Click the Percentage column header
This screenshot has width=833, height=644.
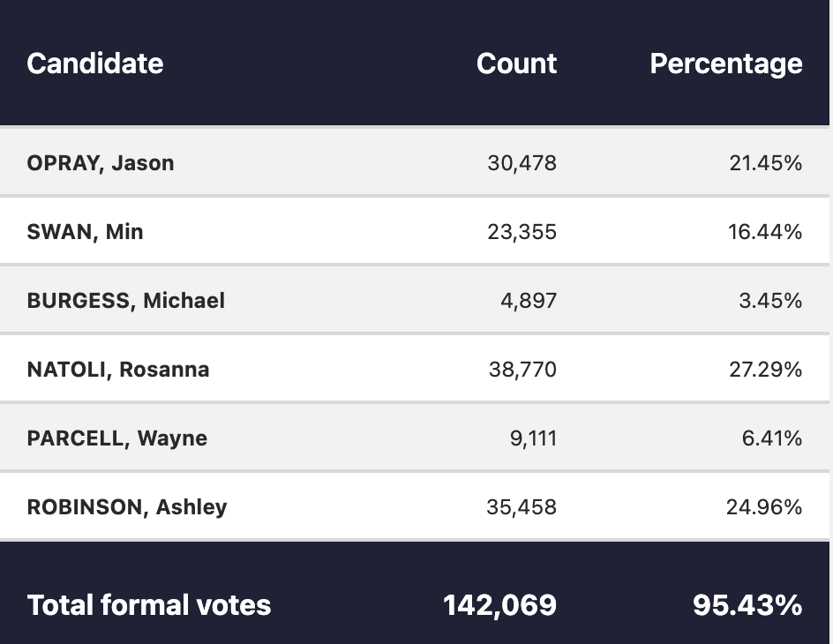coord(726,64)
